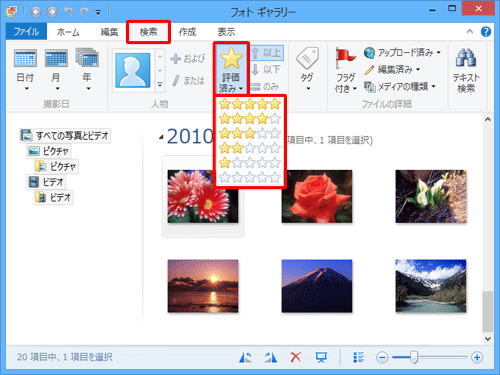
Task: Start the slide show icon
Action: click(x=321, y=357)
